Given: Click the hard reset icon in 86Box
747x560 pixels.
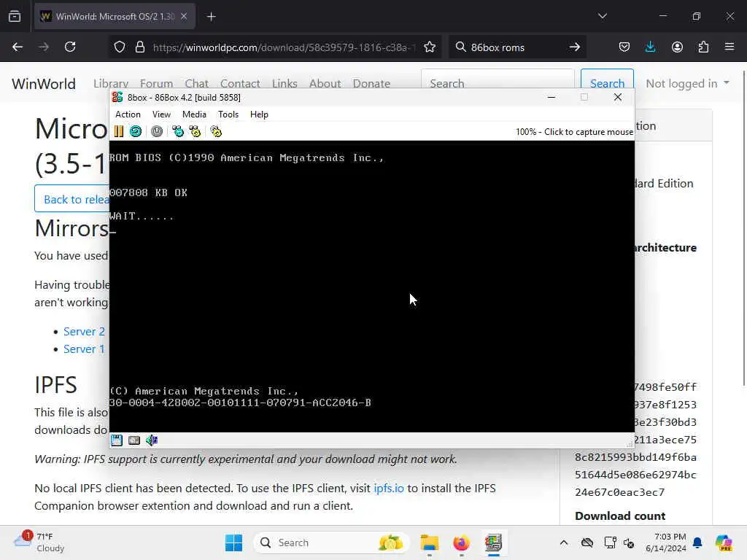Looking at the screenshot, I should pyautogui.click(x=136, y=131).
